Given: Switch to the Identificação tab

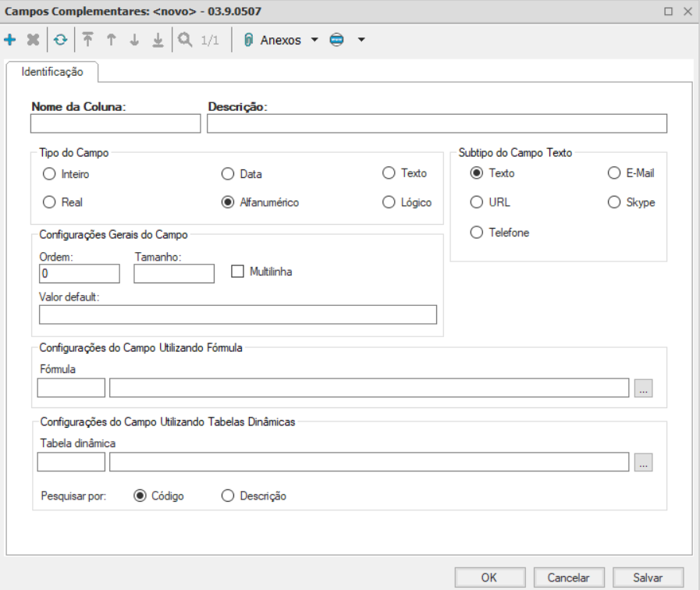Looking at the screenshot, I should 52,70.
